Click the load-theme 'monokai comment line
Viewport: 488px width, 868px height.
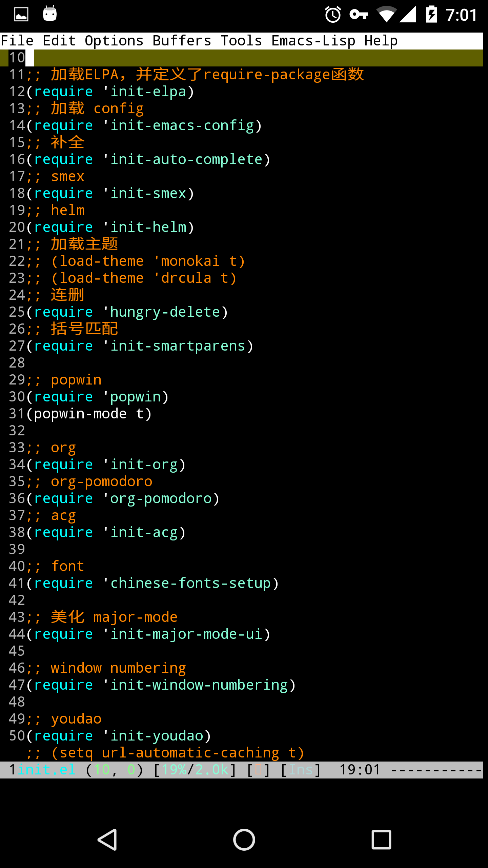136,261
